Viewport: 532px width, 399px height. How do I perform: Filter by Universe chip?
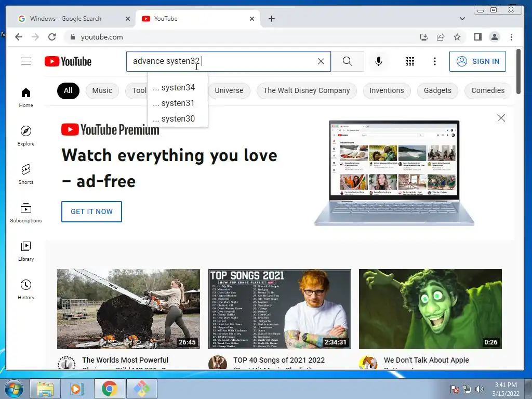[x=229, y=90]
